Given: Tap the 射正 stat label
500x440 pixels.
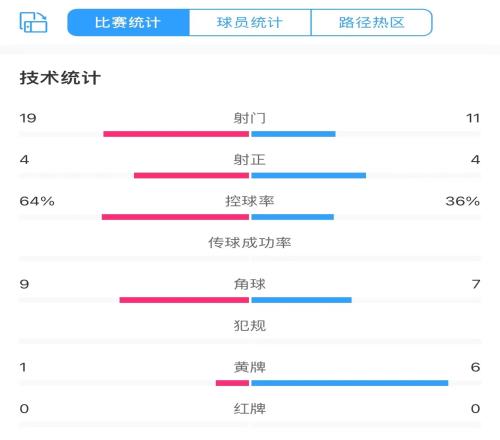Looking at the screenshot, I should coord(250,160).
